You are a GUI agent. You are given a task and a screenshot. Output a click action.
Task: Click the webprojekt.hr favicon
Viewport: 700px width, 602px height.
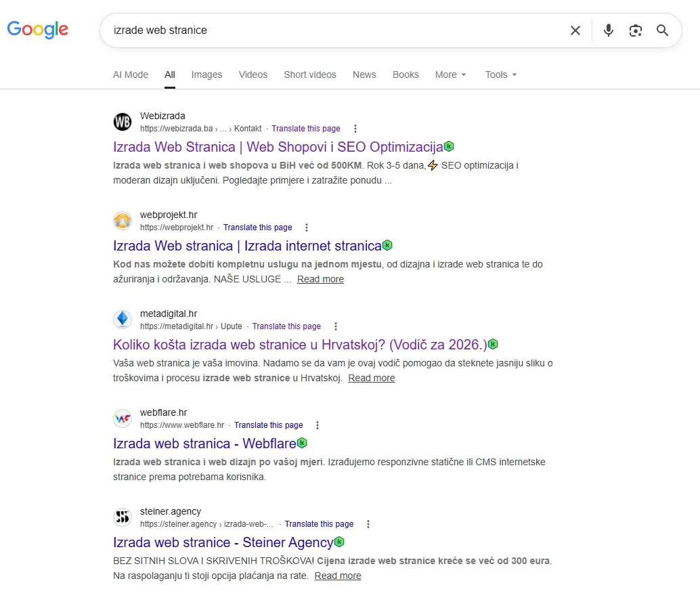coord(123,221)
